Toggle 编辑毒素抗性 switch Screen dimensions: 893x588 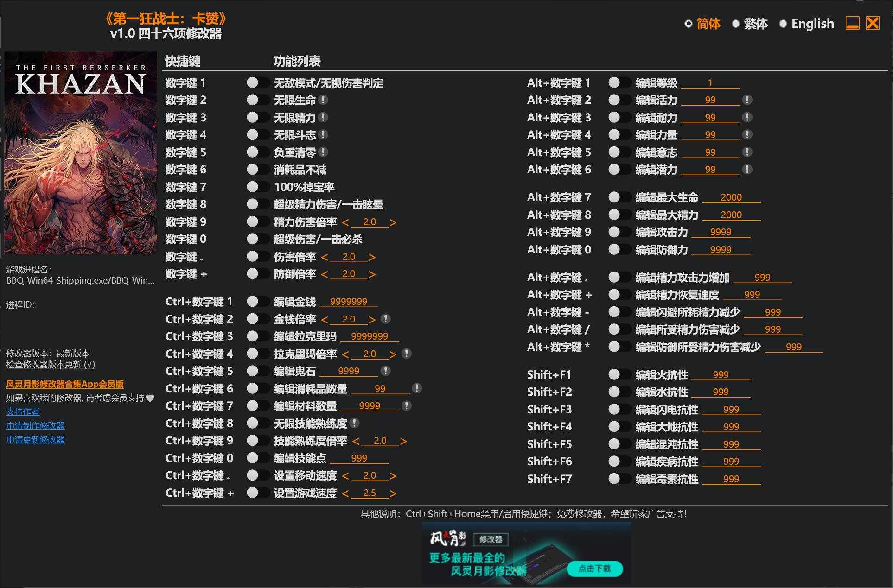click(x=619, y=479)
